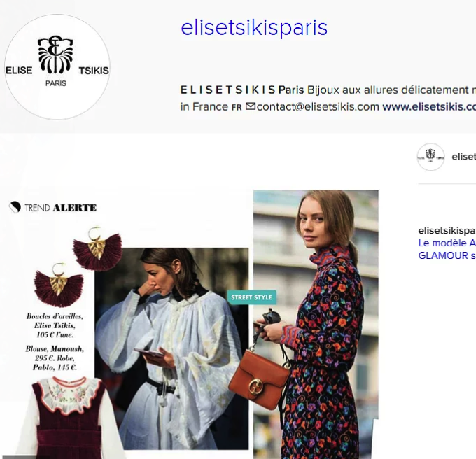Open the burgundy tassel earrings image

pyautogui.click(x=78, y=267)
